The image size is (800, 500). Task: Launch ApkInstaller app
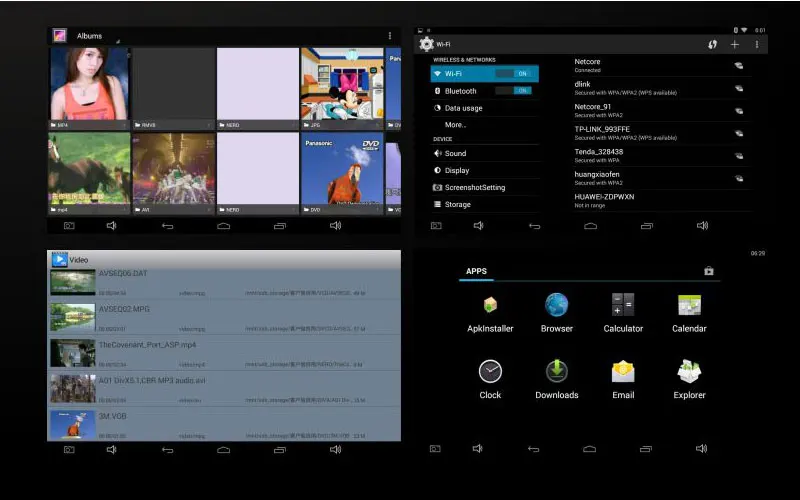click(490, 314)
